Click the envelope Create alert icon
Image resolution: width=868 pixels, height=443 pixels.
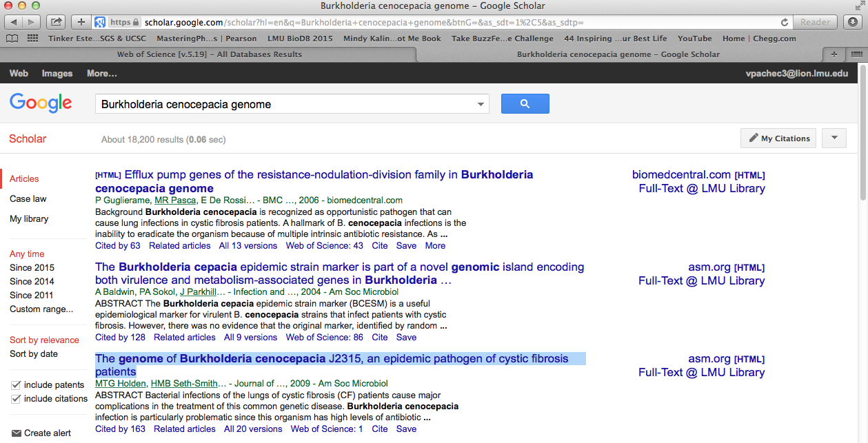(x=16, y=433)
